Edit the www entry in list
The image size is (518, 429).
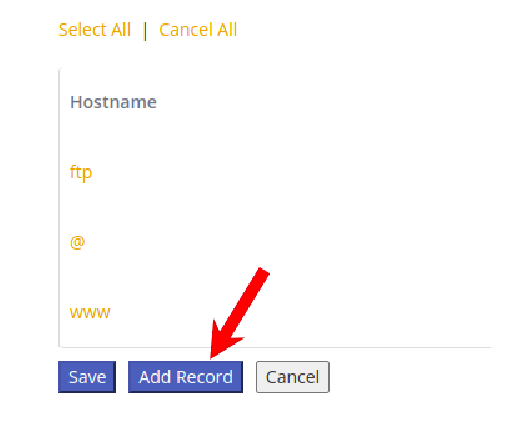[90, 312]
